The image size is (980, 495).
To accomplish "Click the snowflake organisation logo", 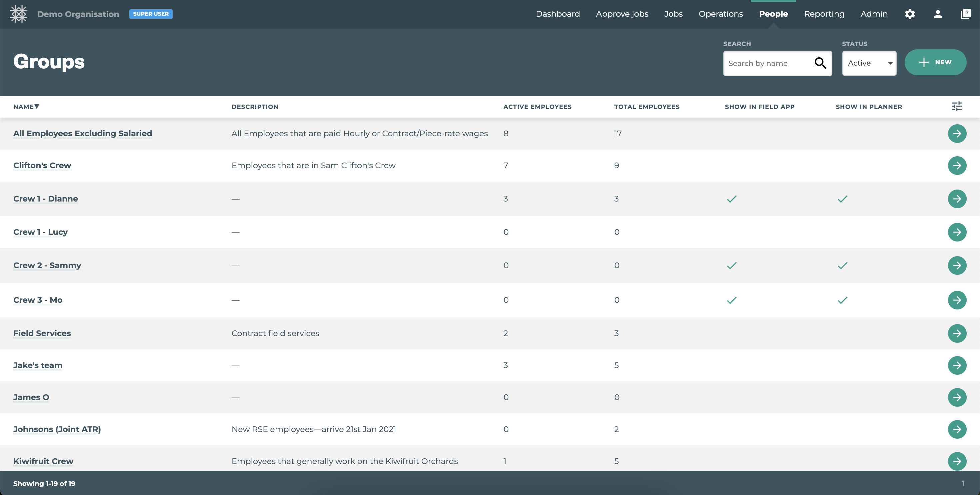I will coord(18,14).
